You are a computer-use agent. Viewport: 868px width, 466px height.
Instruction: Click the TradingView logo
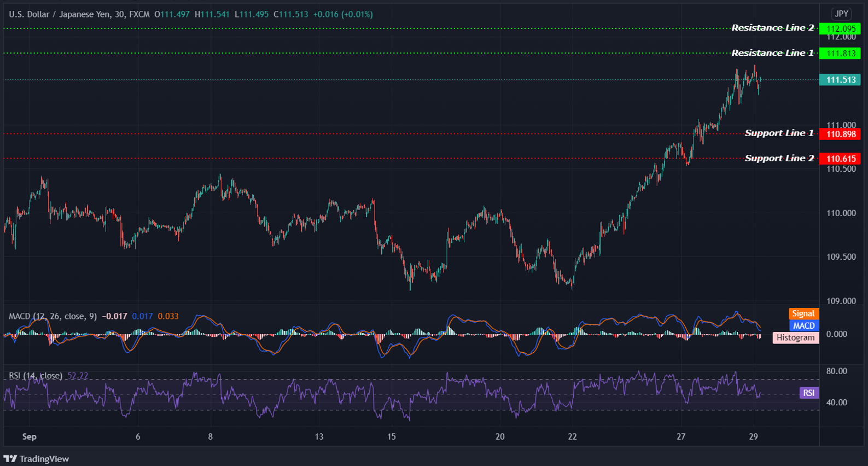pyautogui.click(x=36, y=459)
